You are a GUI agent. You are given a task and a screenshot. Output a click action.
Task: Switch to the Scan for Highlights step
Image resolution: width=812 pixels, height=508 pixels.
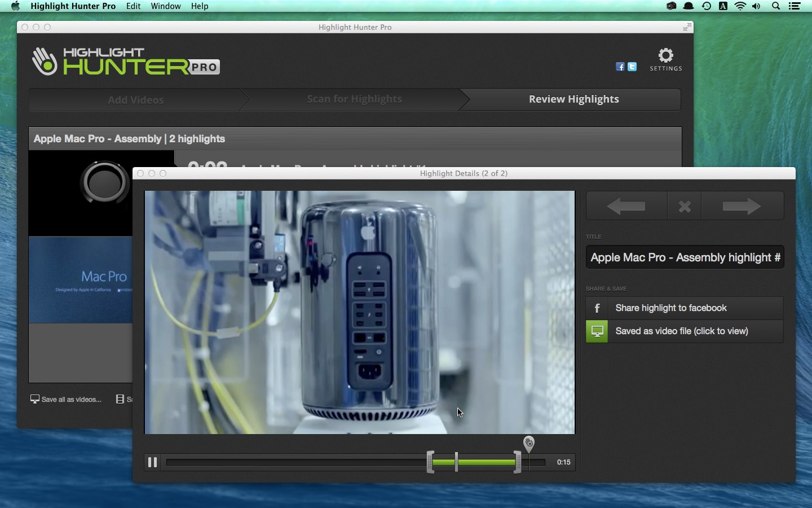tap(355, 99)
